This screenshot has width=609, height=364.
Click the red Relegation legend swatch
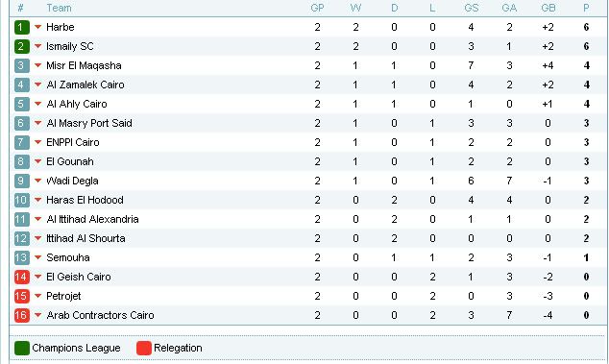tap(144, 348)
